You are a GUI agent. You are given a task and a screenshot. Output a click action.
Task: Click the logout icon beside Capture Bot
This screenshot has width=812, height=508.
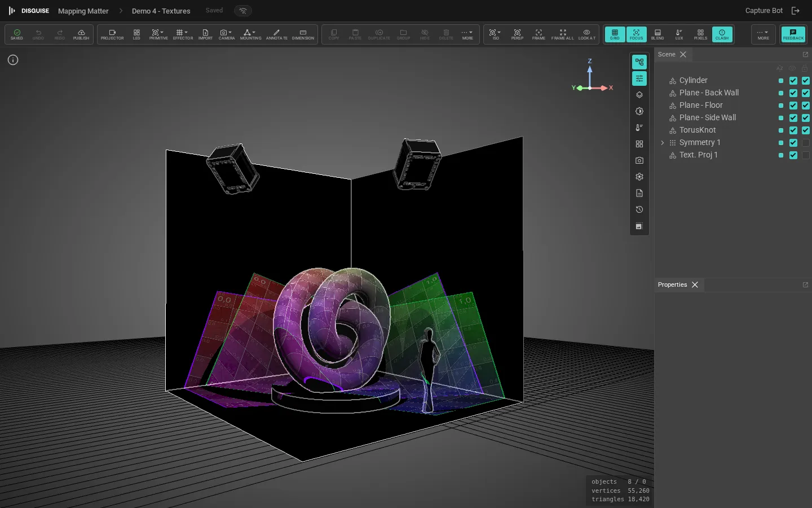click(796, 11)
